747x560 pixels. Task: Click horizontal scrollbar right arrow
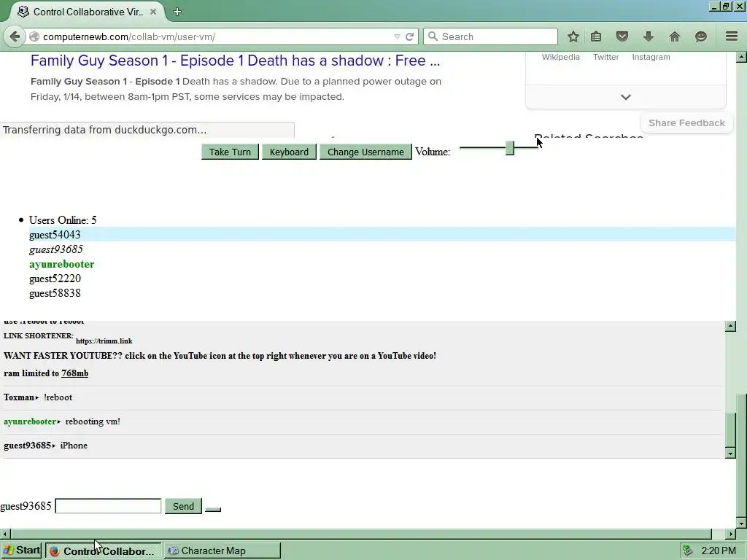click(x=731, y=534)
